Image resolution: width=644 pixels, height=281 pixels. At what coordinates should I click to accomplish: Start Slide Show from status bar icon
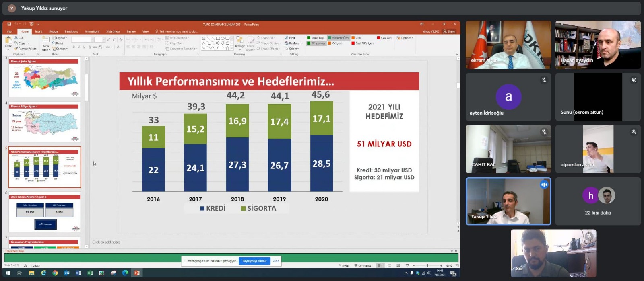[x=407, y=265]
